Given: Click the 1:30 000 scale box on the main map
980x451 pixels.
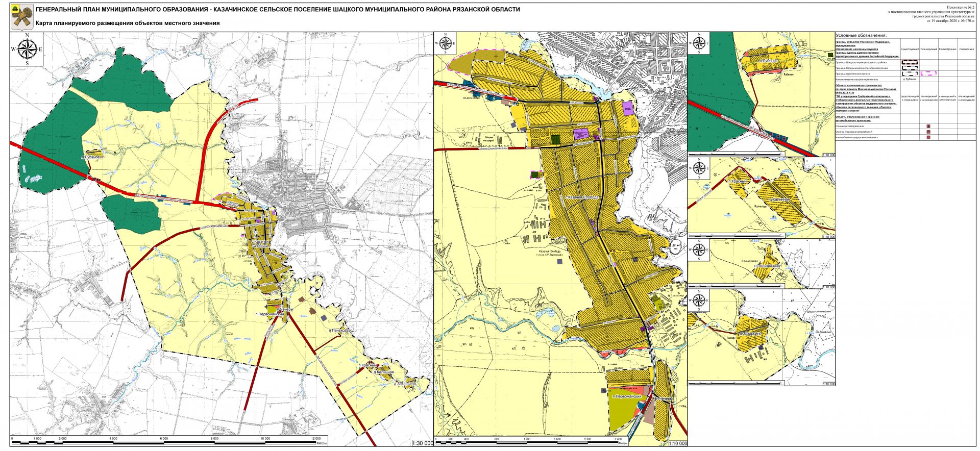Looking at the screenshot, I should tap(422, 443).
